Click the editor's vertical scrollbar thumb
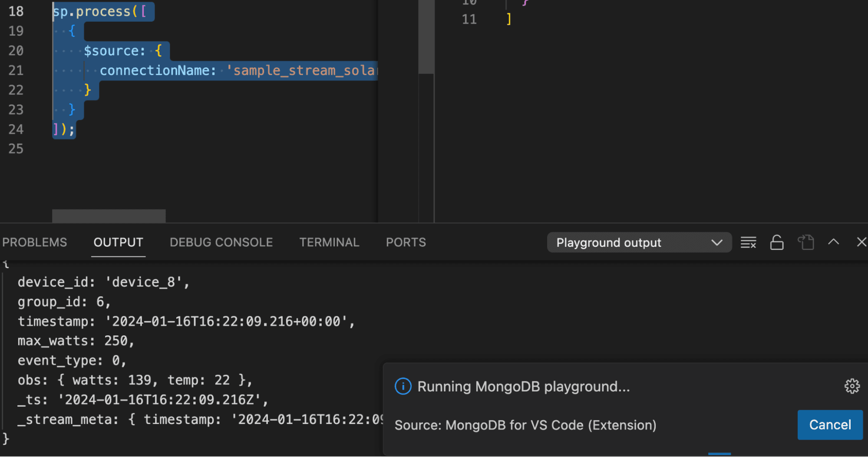 click(426, 37)
